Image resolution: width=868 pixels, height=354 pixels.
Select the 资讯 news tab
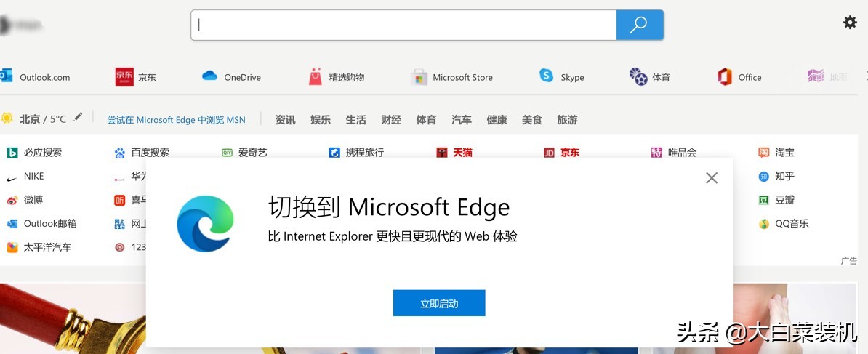tap(285, 120)
